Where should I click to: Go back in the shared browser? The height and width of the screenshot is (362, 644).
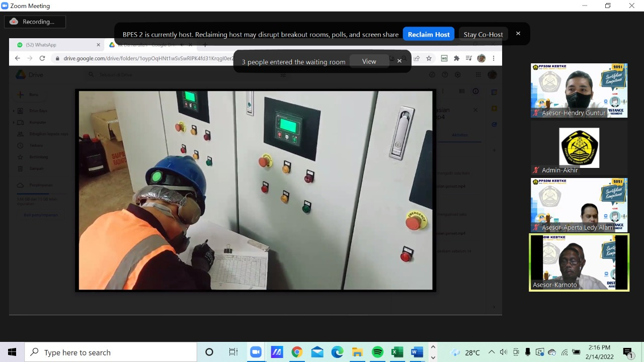(x=18, y=58)
